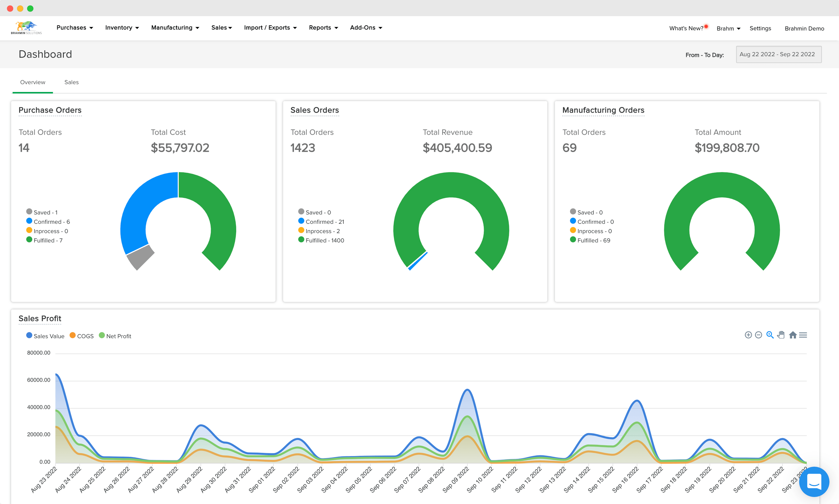Viewport: 839px width, 504px height.
Task: Open the Inventory menu
Action: click(x=122, y=28)
